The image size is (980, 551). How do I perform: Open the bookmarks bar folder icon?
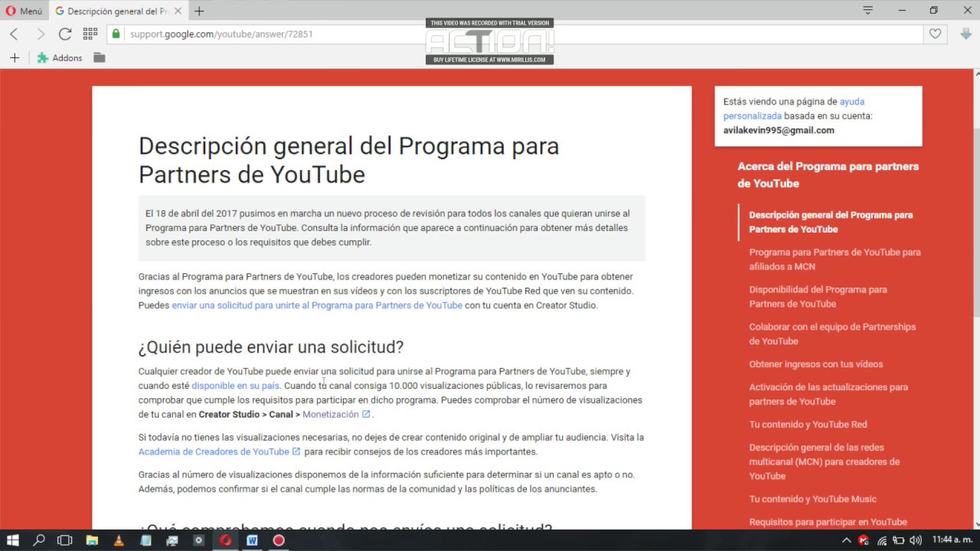tap(100, 57)
